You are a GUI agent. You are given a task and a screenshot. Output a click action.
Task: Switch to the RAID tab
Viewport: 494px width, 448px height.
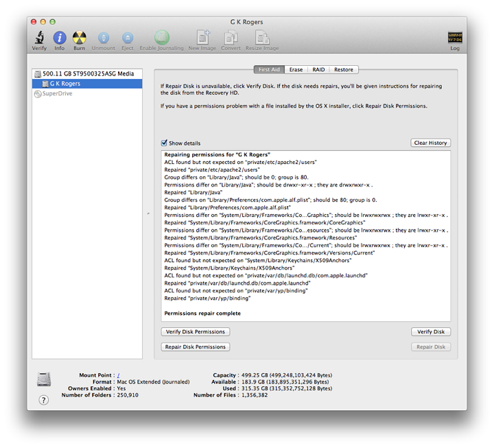click(x=318, y=69)
